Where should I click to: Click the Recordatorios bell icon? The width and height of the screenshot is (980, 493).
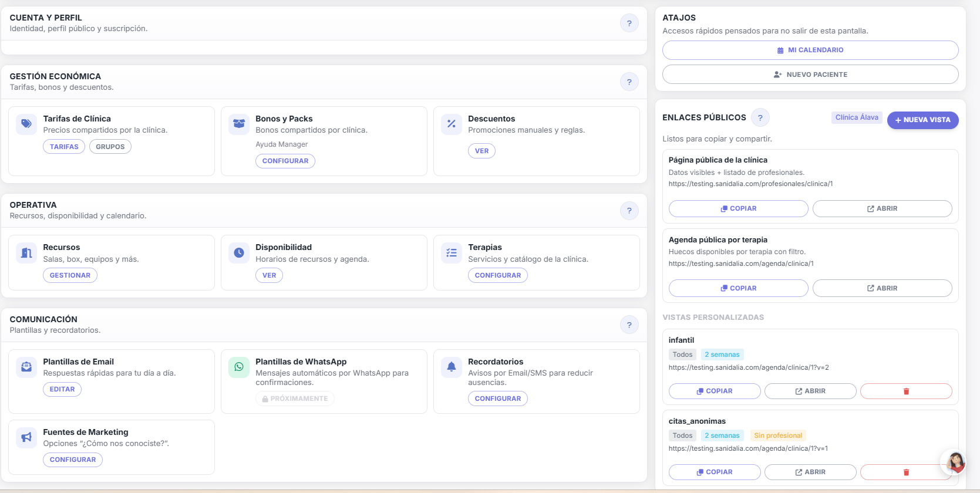(x=452, y=367)
